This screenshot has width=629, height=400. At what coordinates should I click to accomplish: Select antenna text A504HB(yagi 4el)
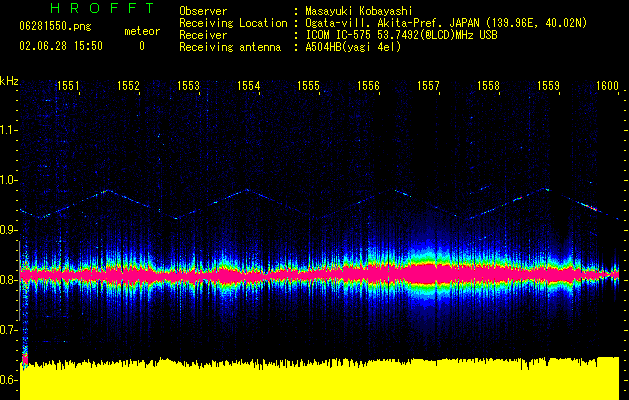353,47
